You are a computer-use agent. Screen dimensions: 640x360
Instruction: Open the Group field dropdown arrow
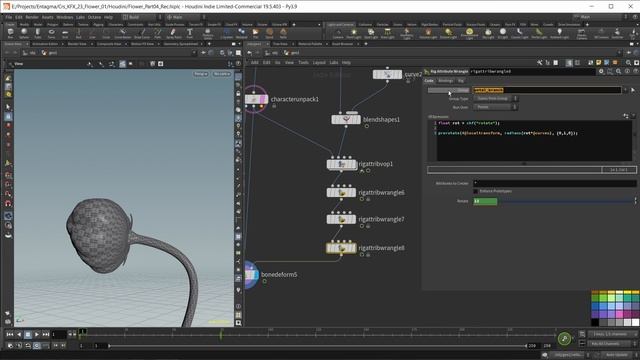(x=625, y=90)
